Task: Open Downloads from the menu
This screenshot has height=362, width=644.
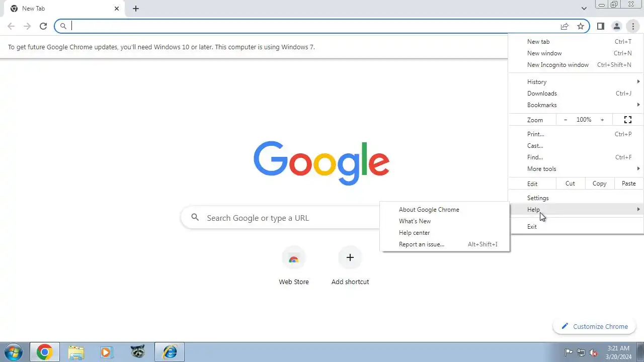Action: click(x=576, y=94)
